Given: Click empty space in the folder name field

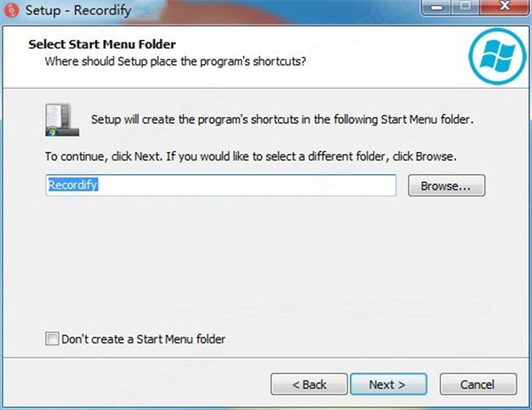Looking at the screenshot, I should coord(247,185).
